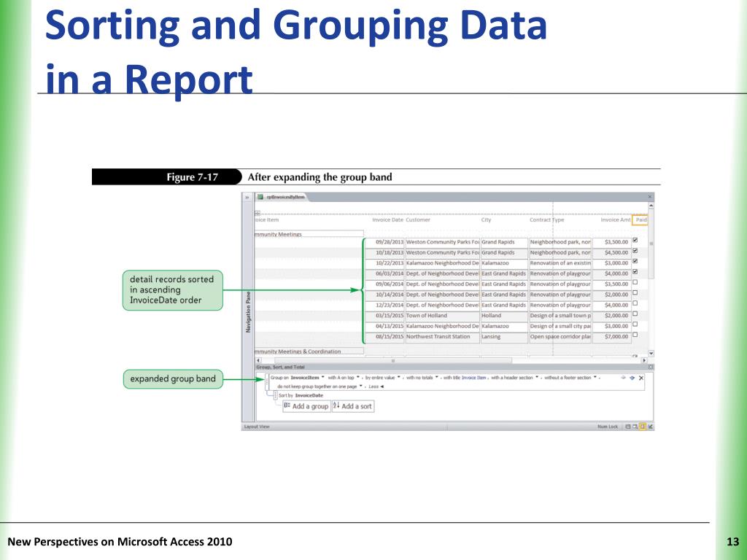This screenshot has height=560, width=747.
Task: Select the Community Meetings group header
Action: [x=309, y=234]
